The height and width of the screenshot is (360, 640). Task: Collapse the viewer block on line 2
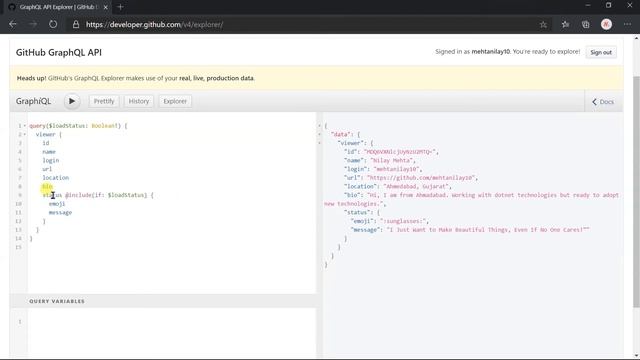[24, 134]
